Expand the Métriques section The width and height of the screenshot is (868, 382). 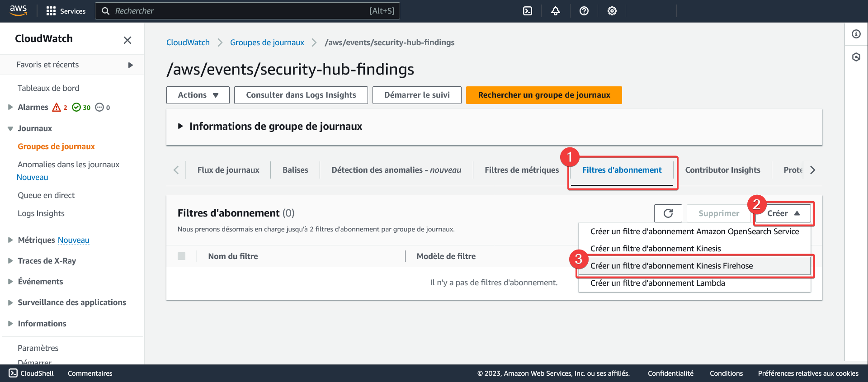10,240
